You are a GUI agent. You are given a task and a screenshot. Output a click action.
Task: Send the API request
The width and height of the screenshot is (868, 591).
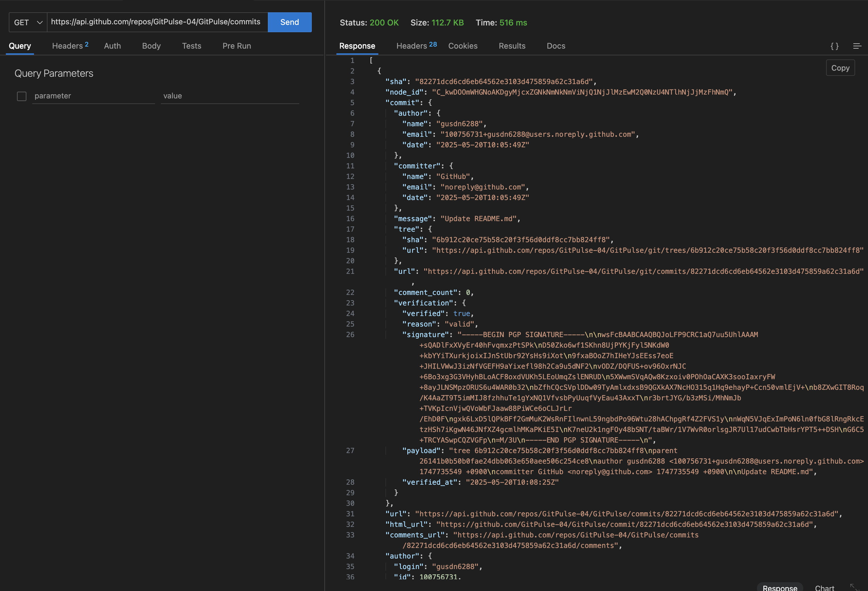290,22
